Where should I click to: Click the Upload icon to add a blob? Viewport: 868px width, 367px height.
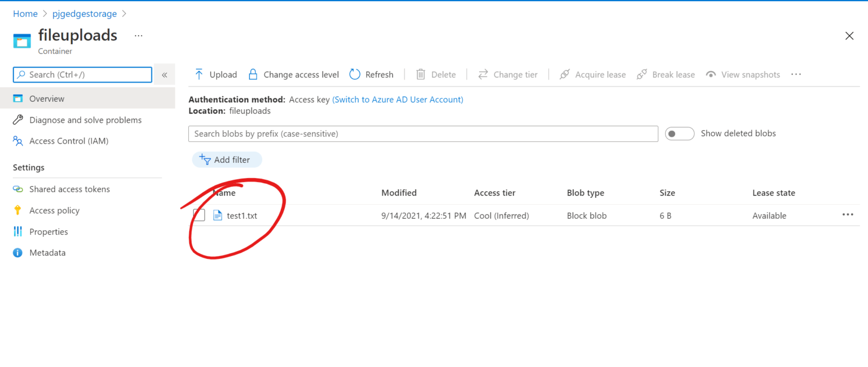(198, 74)
